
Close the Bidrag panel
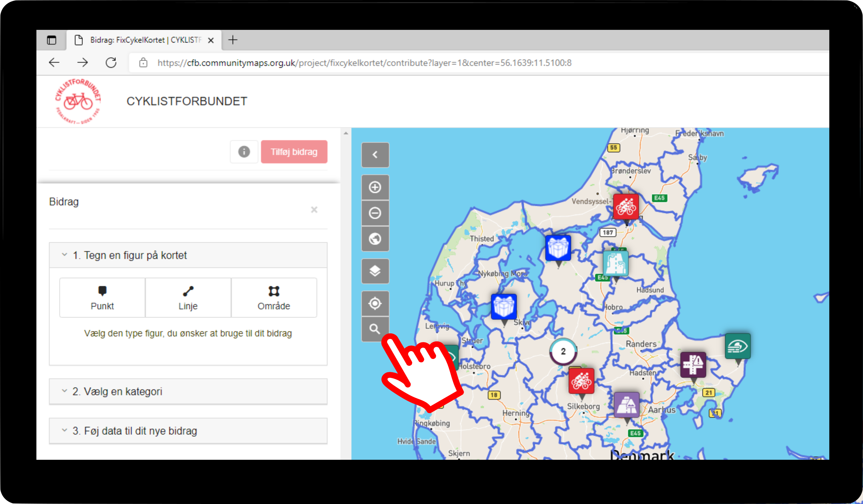(x=314, y=210)
